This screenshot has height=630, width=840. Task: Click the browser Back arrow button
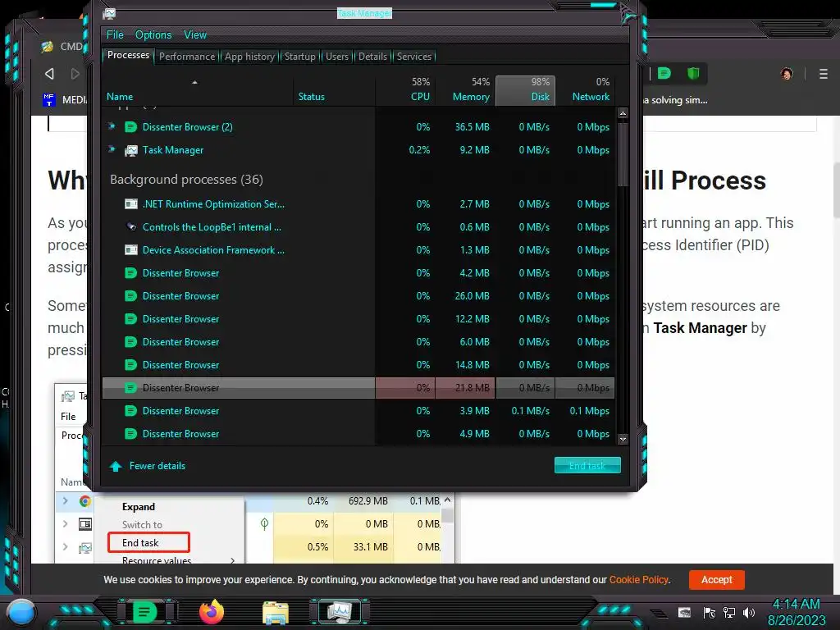pos(49,73)
